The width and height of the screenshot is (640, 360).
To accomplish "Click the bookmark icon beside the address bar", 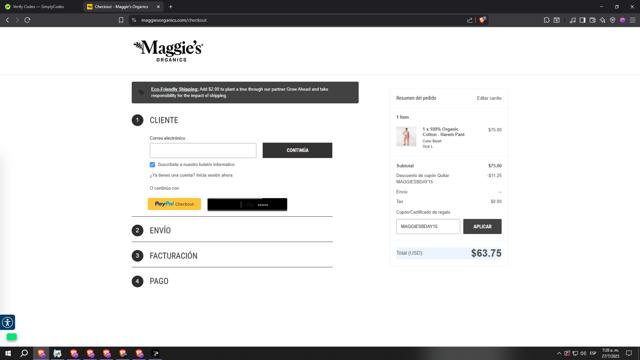I will tap(121, 20).
